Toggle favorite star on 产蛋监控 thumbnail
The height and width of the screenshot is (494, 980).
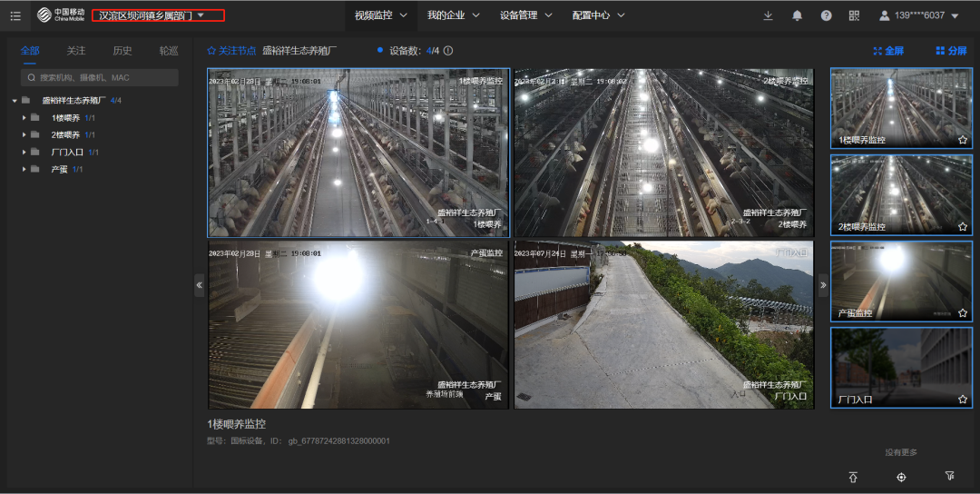963,312
